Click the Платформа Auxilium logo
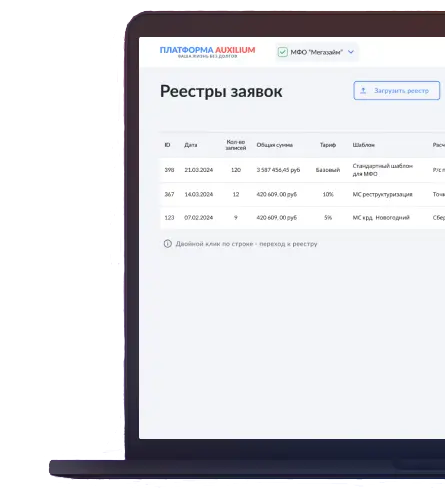The height and width of the screenshot is (490, 445). 207,52
